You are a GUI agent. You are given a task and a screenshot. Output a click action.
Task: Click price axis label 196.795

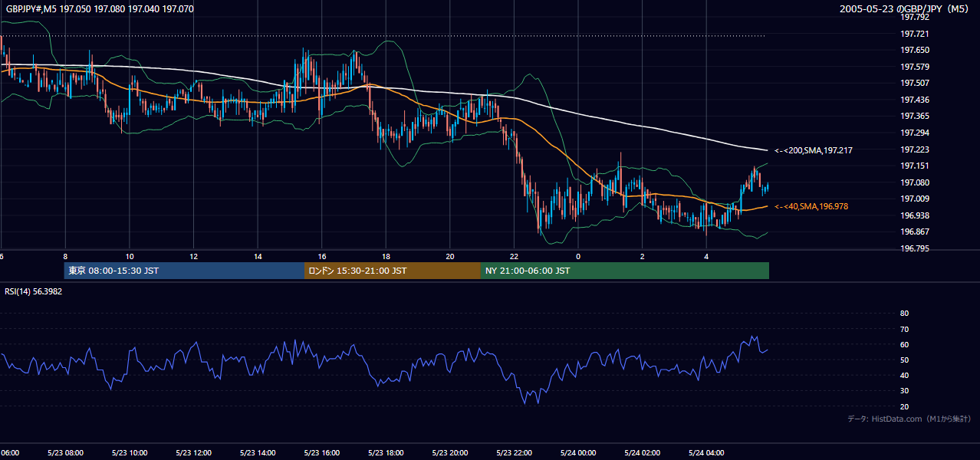pyautogui.click(x=914, y=248)
